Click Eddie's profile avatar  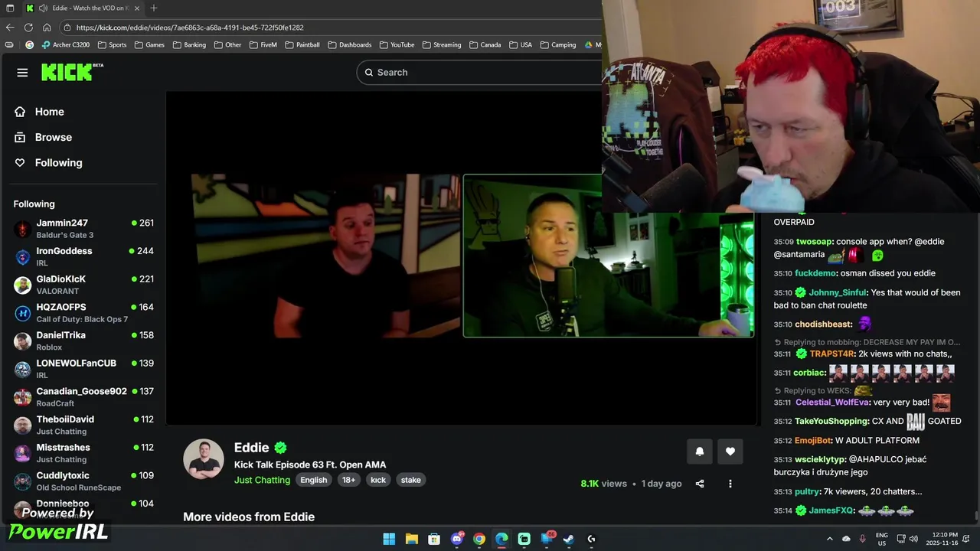[x=203, y=459]
